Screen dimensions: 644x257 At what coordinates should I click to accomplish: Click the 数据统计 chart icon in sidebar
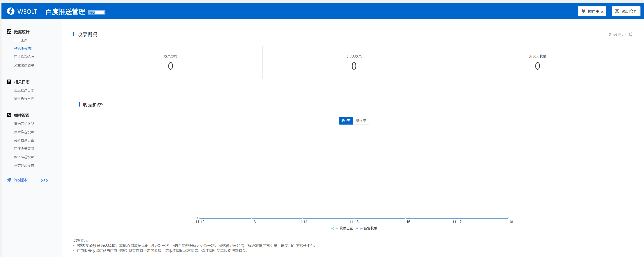click(x=9, y=31)
